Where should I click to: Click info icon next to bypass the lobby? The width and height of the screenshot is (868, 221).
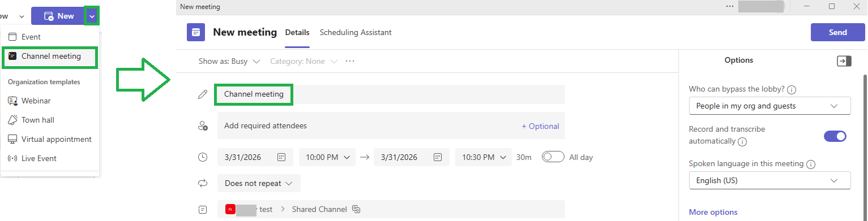tap(792, 89)
